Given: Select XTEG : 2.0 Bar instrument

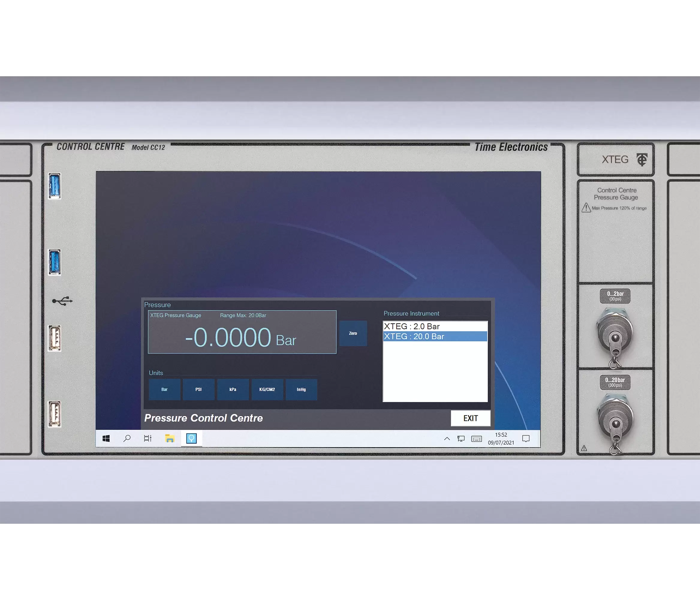Looking at the screenshot, I should coord(412,326).
